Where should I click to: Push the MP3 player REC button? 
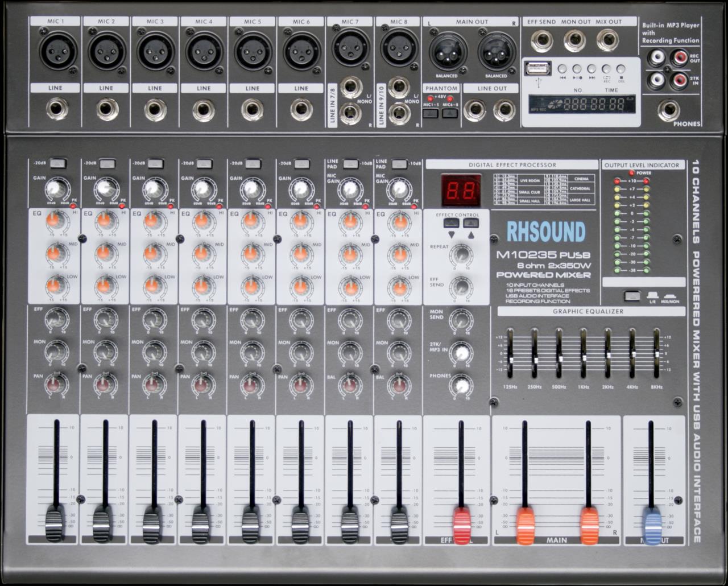tap(606, 68)
